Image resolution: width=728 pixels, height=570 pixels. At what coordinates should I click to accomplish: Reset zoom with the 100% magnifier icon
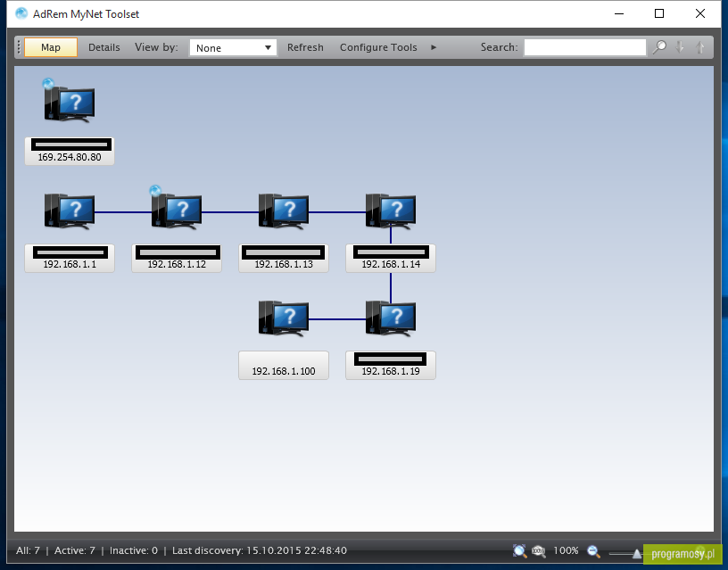point(539,551)
